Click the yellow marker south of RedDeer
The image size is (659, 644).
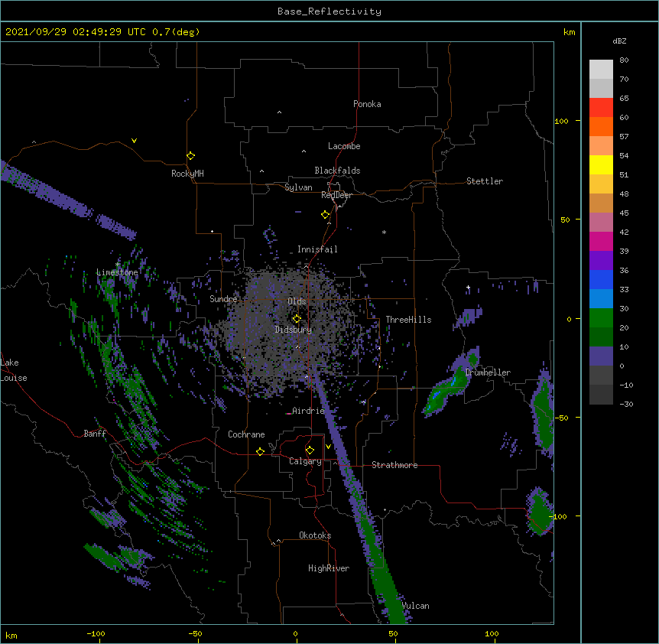[x=325, y=214]
